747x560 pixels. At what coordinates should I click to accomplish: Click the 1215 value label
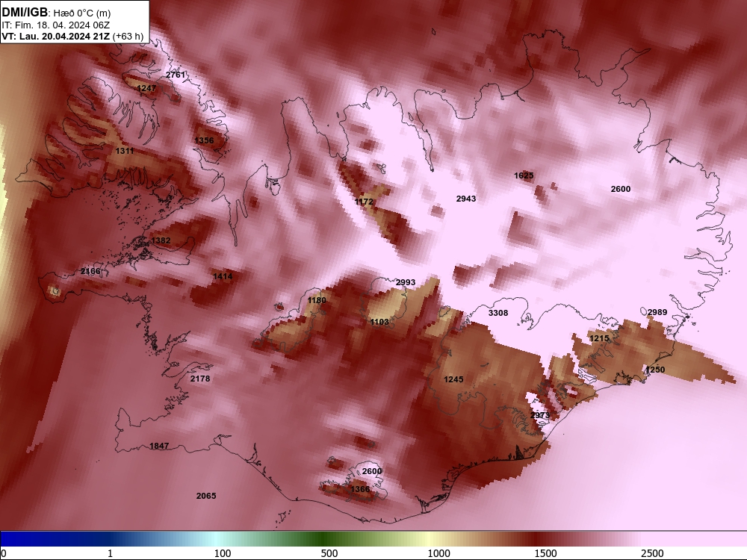click(x=599, y=338)
